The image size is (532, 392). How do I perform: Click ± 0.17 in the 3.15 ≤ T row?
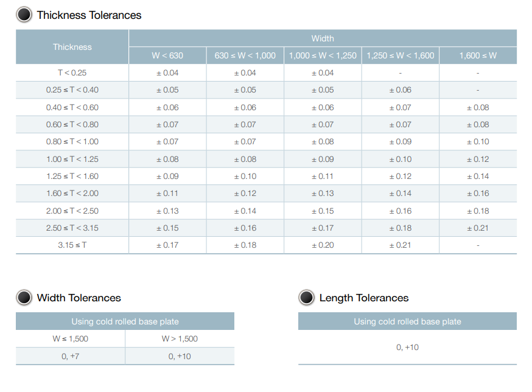click(x=167, y=245)
